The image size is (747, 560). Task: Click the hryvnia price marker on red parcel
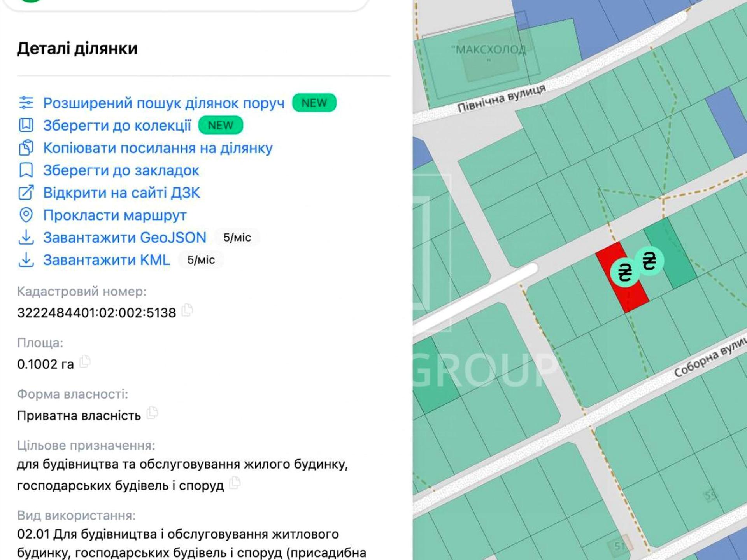point(625,272)
